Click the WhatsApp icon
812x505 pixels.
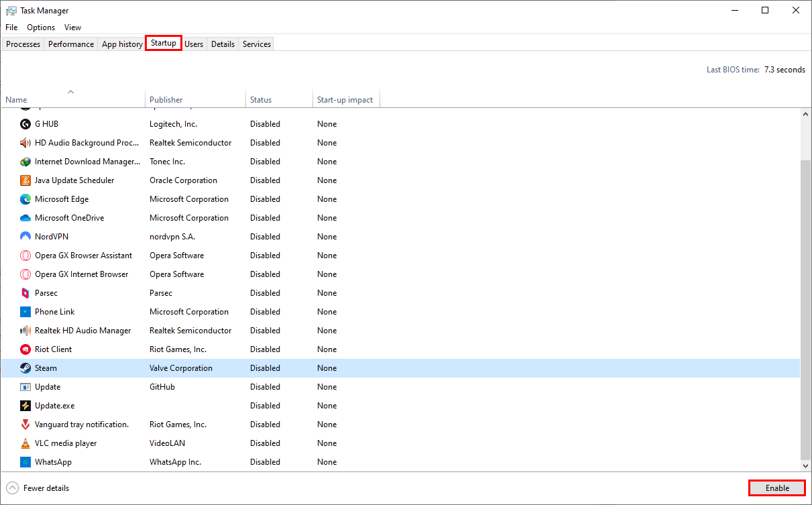[25, 462]
